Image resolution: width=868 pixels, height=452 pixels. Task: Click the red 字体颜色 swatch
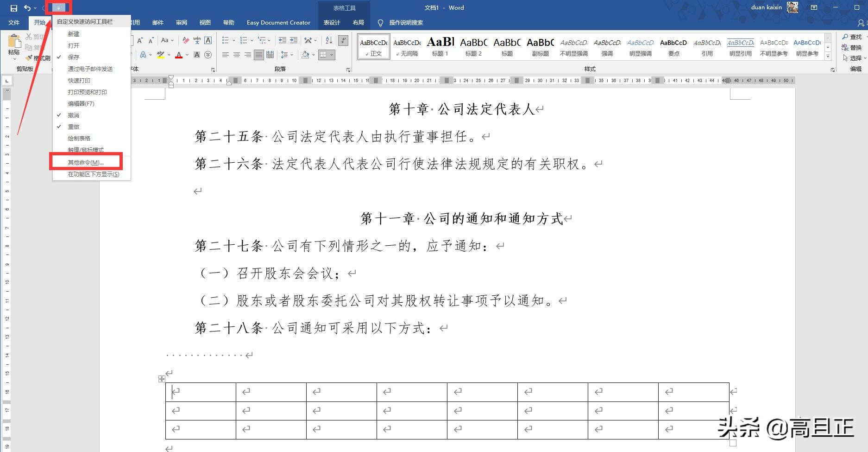coord(179,55)
